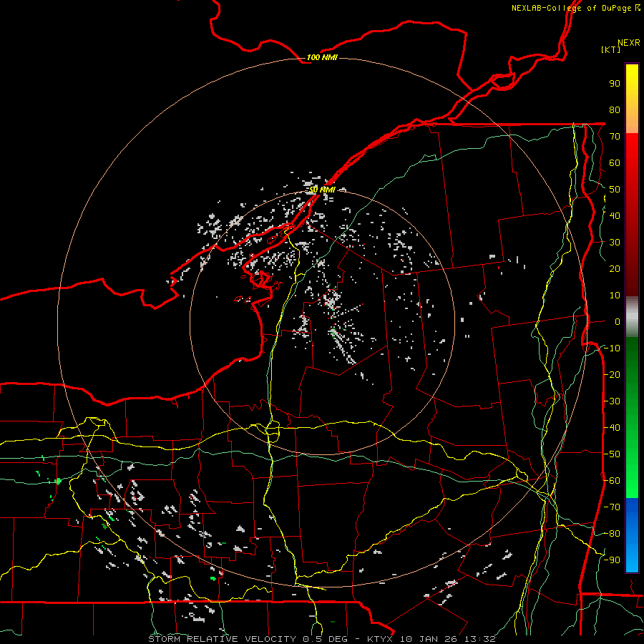
Task: Click the positive 80 scale label
Action: click(x=615, y=110)
